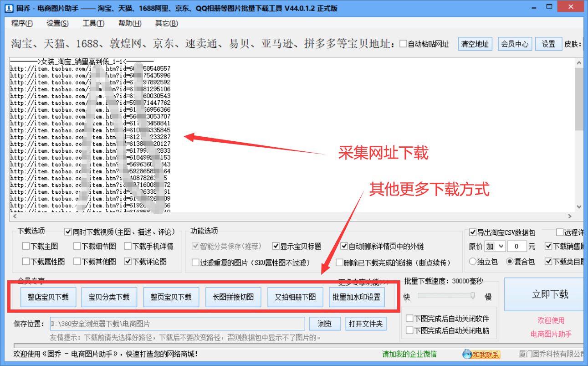588x366 pixels.
Task: Open 批量加水印设置
Action: coord(357,297)
